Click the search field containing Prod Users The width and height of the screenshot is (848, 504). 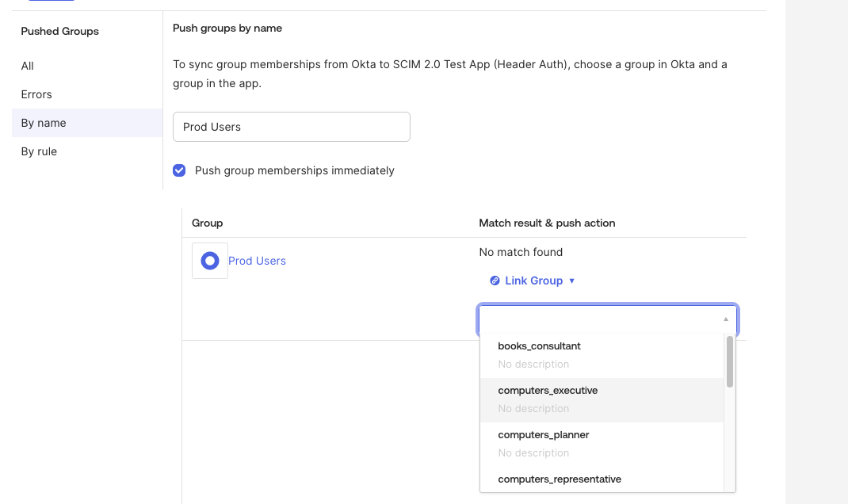[x=291, y=127]
